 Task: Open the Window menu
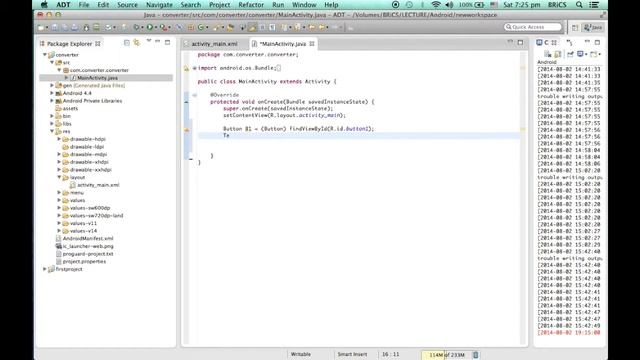(x=304, y=5)
